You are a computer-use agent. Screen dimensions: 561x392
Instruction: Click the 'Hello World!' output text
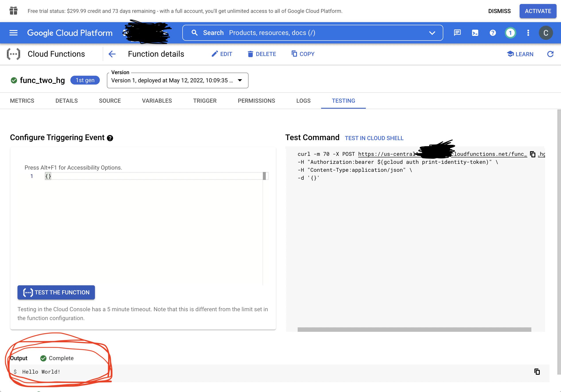point(41,372)
